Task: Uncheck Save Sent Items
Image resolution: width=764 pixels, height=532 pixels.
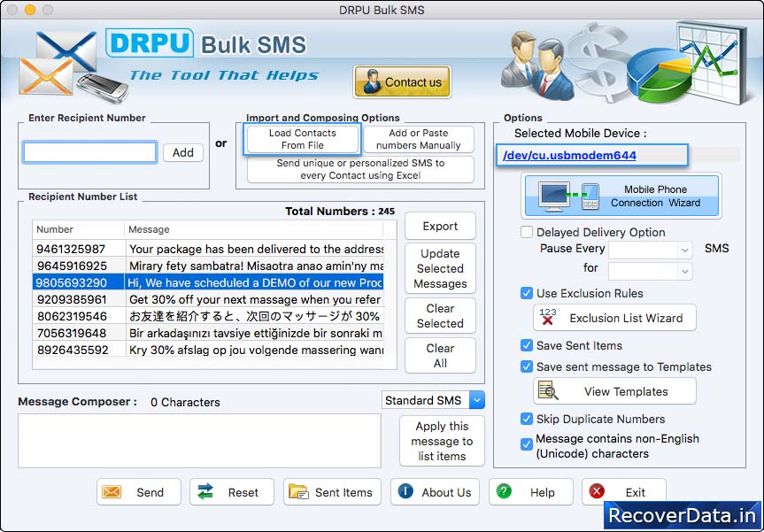Action: click(x=526, y=345)
